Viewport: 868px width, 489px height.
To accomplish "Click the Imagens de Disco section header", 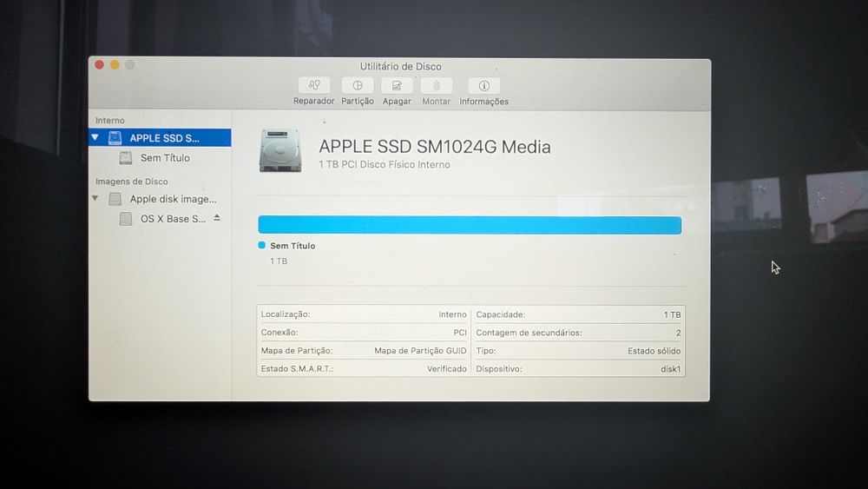I will [x=131, y=182].
